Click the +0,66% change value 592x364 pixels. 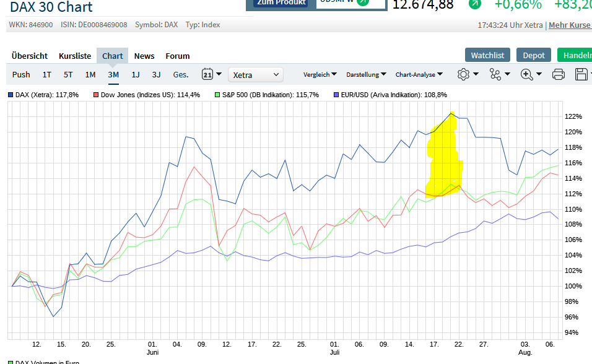(518, 4)
